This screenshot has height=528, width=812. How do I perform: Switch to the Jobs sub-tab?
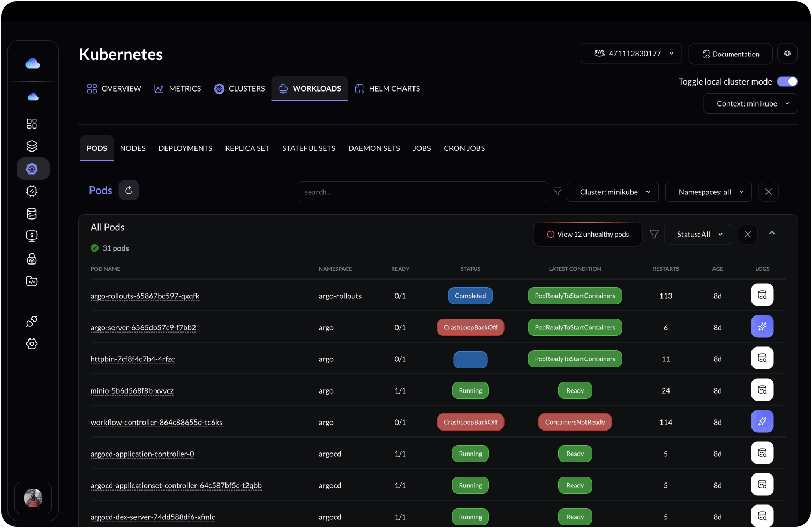pyautogui.click(x=422, y=148)
